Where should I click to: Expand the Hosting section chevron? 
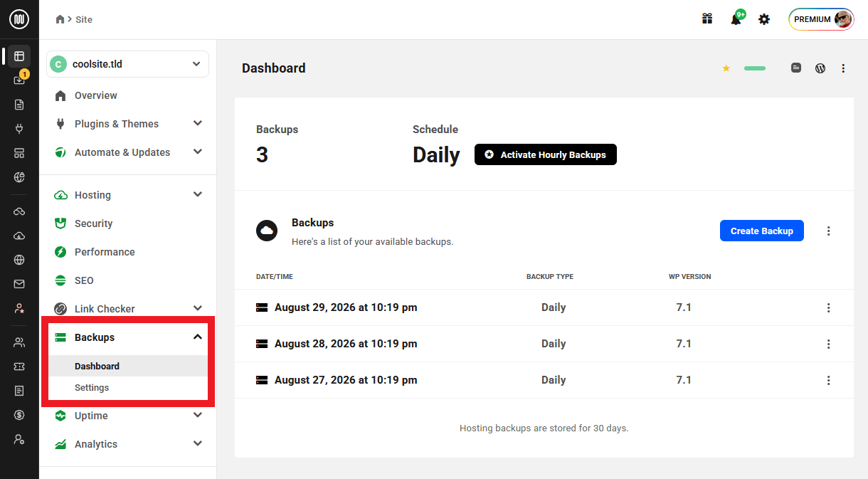pos(198,194)
